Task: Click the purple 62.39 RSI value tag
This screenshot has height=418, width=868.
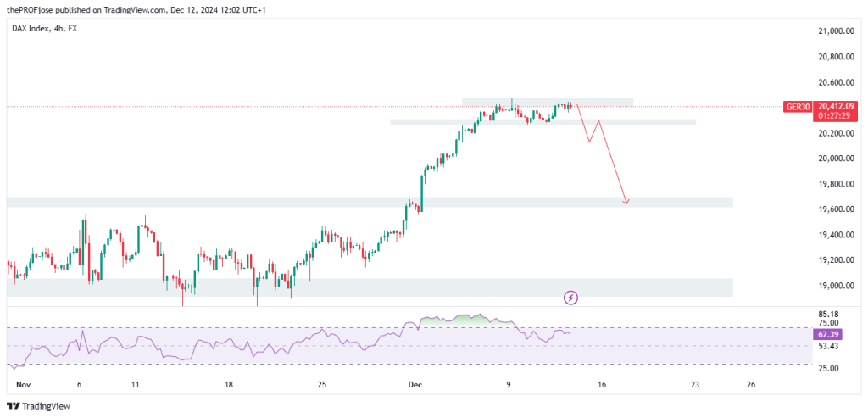Action: (826, 334)
